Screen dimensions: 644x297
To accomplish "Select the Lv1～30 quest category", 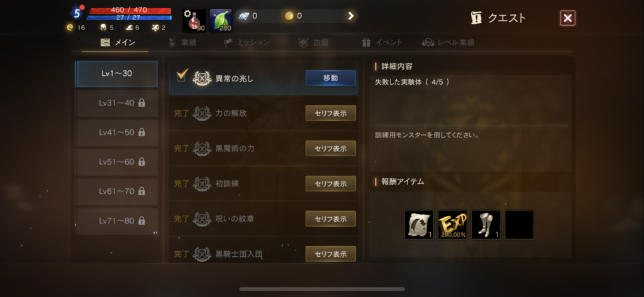I will 116,74.
